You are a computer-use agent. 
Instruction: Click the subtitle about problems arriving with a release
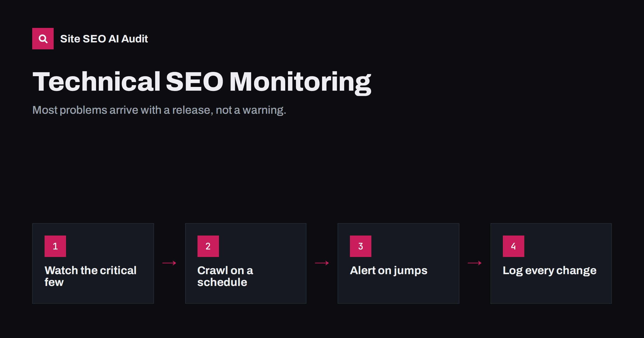pos(159,110)
